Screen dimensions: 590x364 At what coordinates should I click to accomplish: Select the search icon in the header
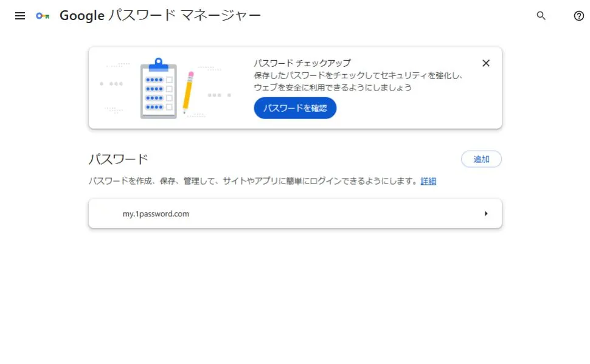[541, 16]
